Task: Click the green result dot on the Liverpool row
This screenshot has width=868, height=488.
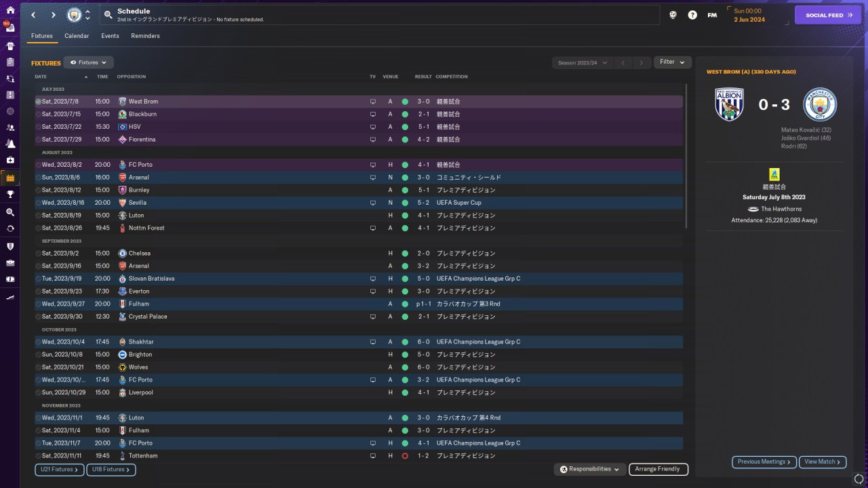Action: click(x=405, y=392)
